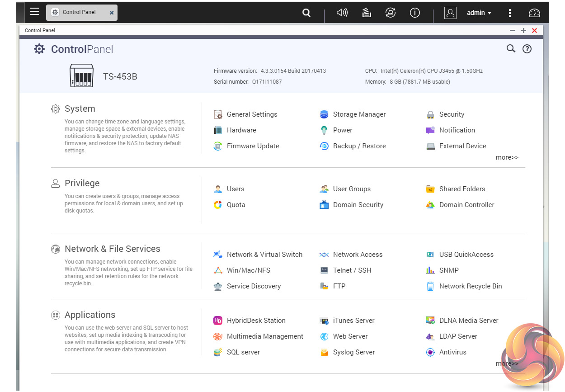Open the resource dashboard gauge icon

point(534,13)
